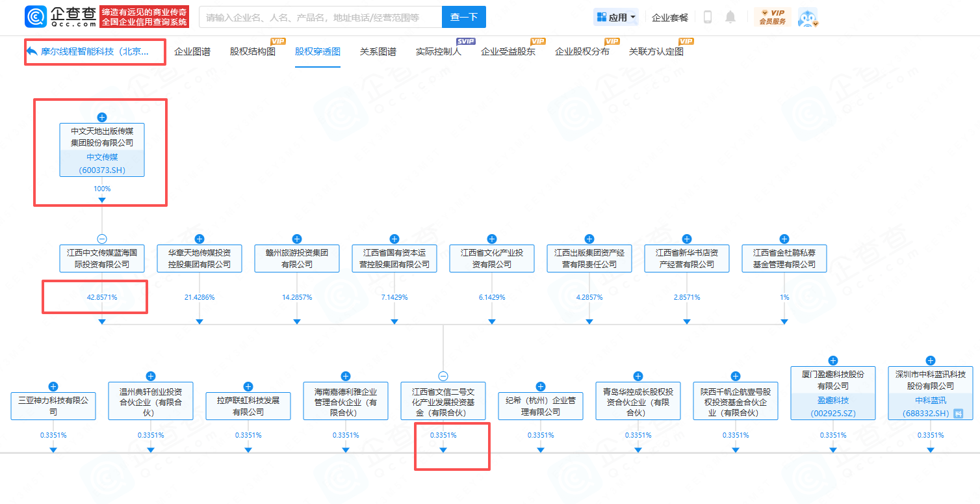This screenshot has width=980, height=504.
Task: Expand 江西省新华书店资产经营 node
Action: tap(687, 239)
